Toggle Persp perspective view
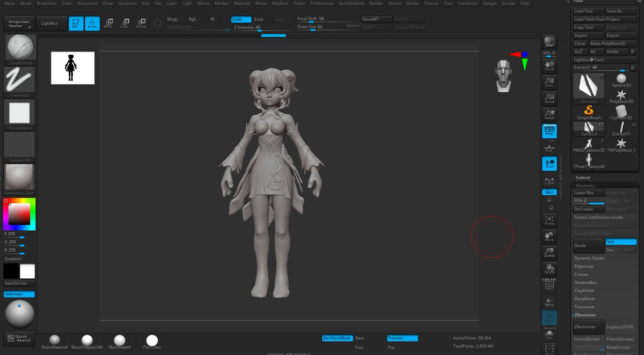Screen dimensions: 644x355 click(549, 131)
